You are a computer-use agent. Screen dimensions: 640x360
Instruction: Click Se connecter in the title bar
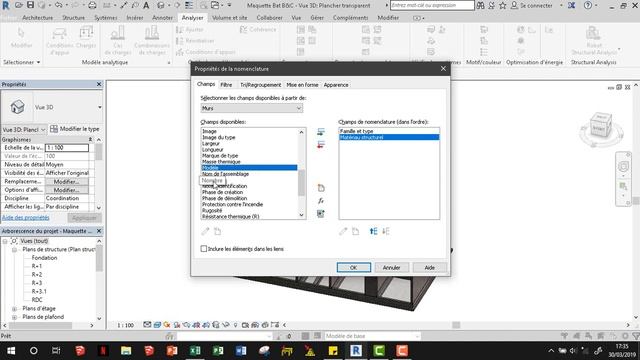536,5
